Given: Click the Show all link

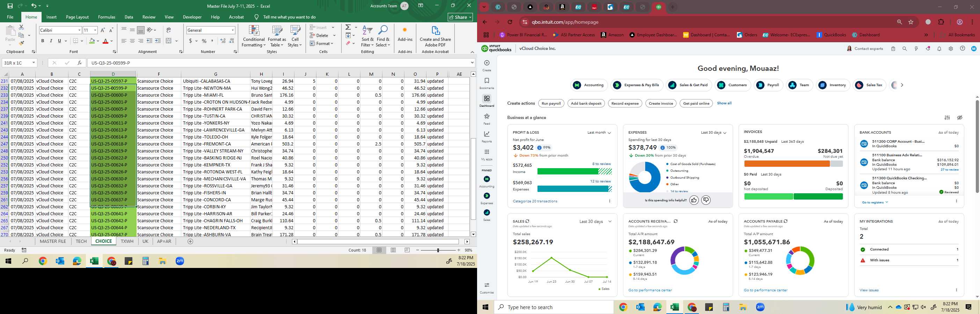Looking at the screenshot, I should click(x=724, y=103).
